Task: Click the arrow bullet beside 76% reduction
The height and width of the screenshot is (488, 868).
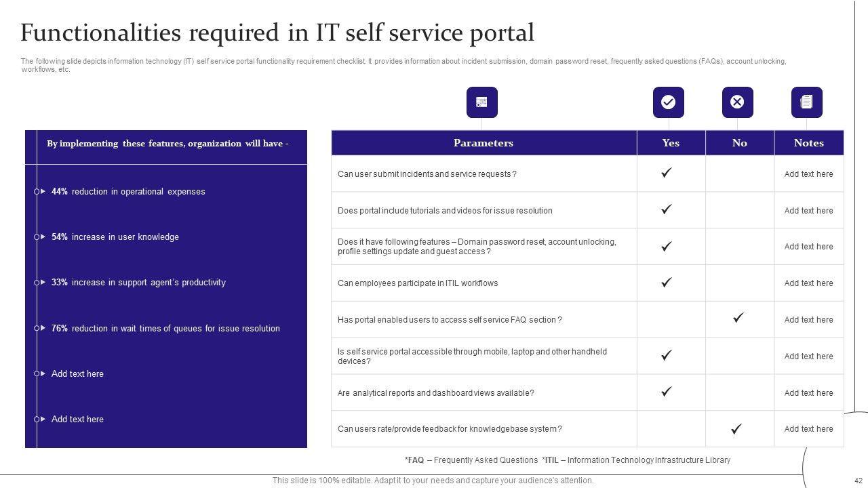Action: click(43, 328)
